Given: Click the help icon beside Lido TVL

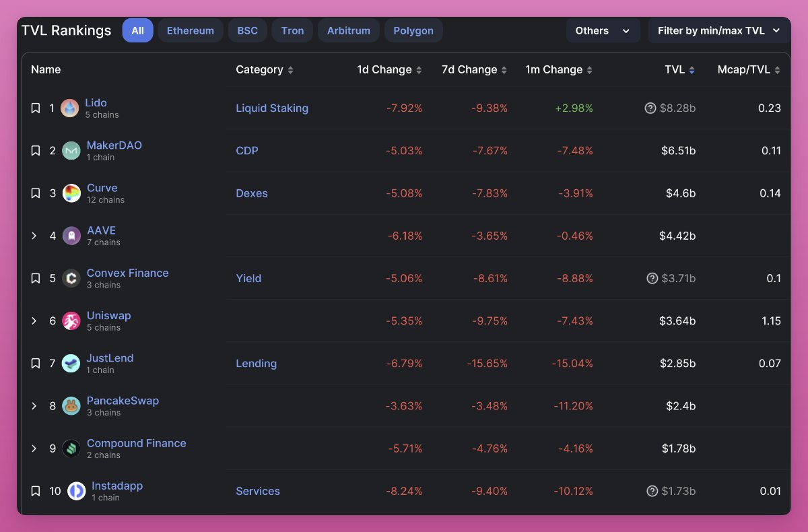Looking at the screenshot, I should coord(650,108).
